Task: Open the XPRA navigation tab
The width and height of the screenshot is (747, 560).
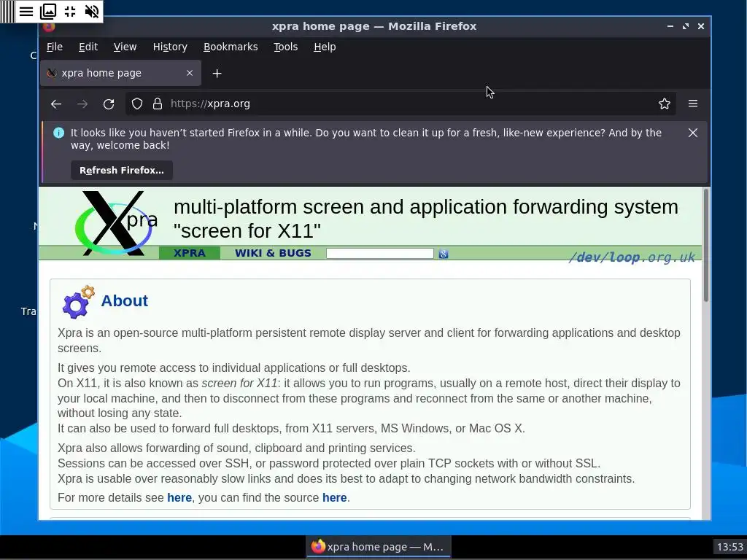Action: pyautogui.click(x=190, y=253)
